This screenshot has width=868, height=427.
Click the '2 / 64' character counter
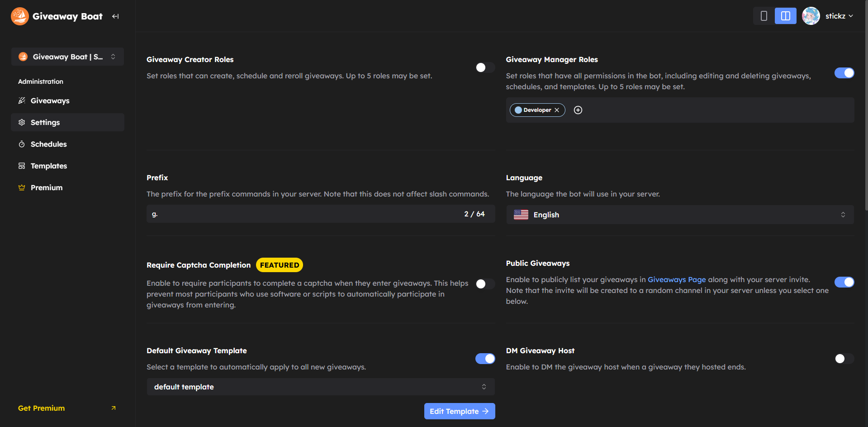[474, 214]
